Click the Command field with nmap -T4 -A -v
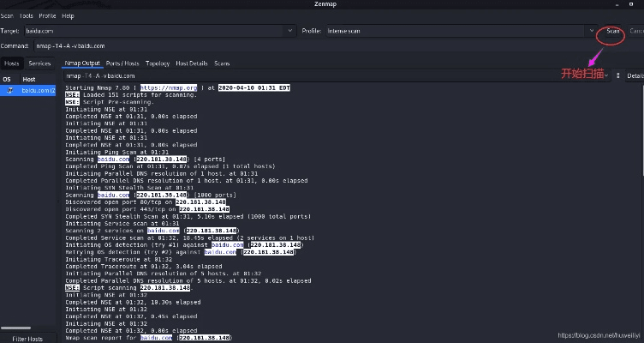 point(338,46)
